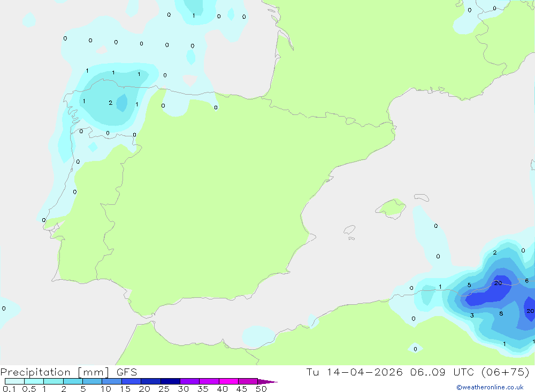This screenshot has height=392, width=535.
Task: Pick the 1–2 mm legend color box
Action: tap(53, 381)
